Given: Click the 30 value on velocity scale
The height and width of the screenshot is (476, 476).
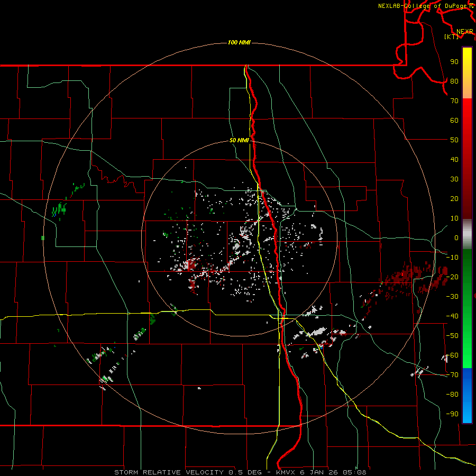Looking at the screenshot, I should 454,179.
